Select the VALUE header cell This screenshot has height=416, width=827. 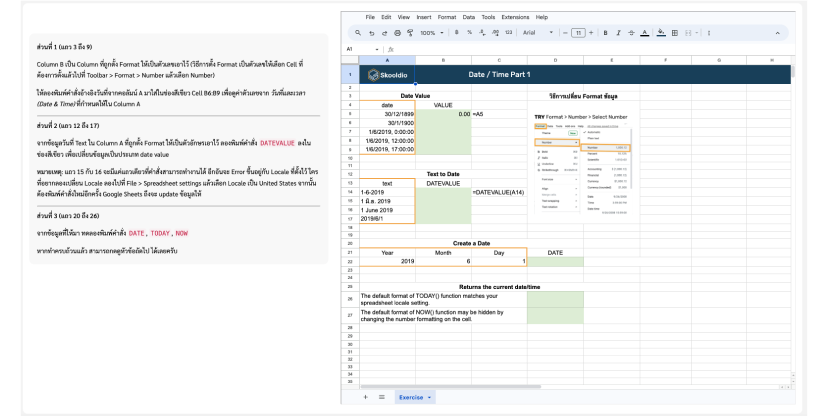pyautogui.click(x=444, y=105)
